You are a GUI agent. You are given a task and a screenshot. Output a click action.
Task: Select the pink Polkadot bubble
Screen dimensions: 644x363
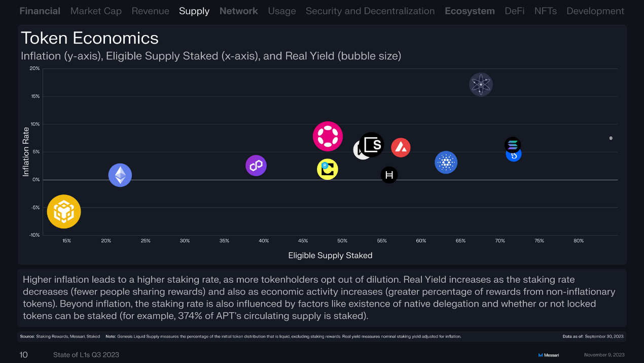click(328, 136)
